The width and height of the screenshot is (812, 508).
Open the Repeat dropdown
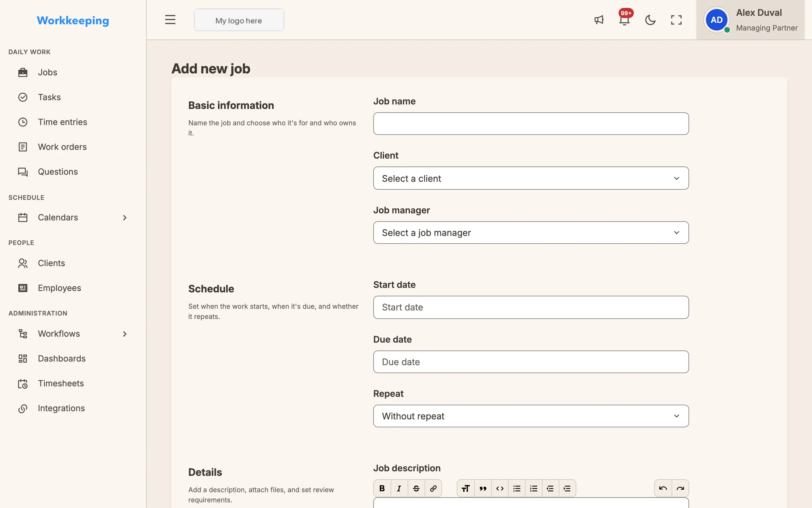531,416
